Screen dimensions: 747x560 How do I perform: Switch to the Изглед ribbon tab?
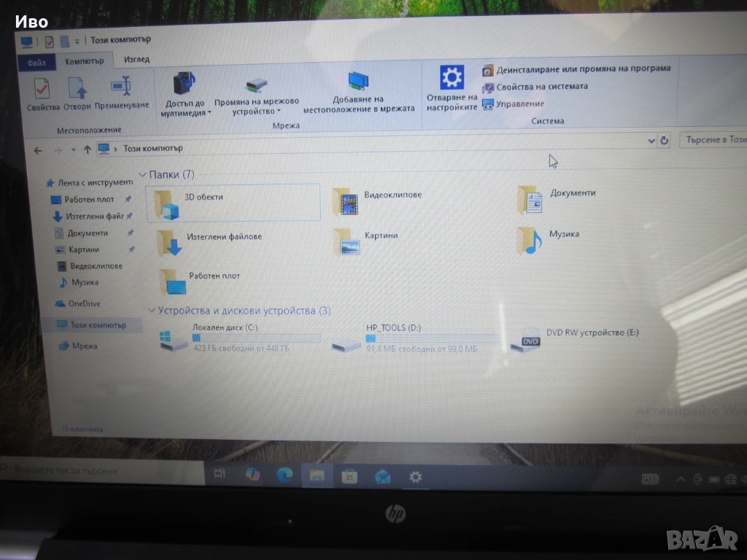click(136, 60)
